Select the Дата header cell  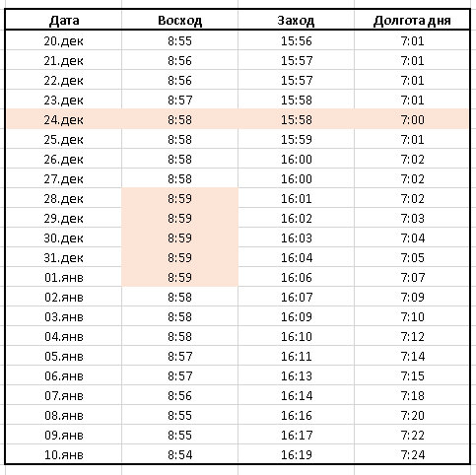(x=63, y=20)
